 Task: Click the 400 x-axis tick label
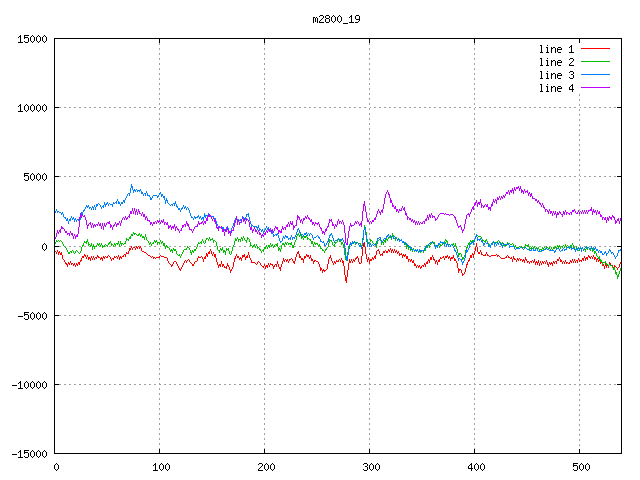[475, 467]
